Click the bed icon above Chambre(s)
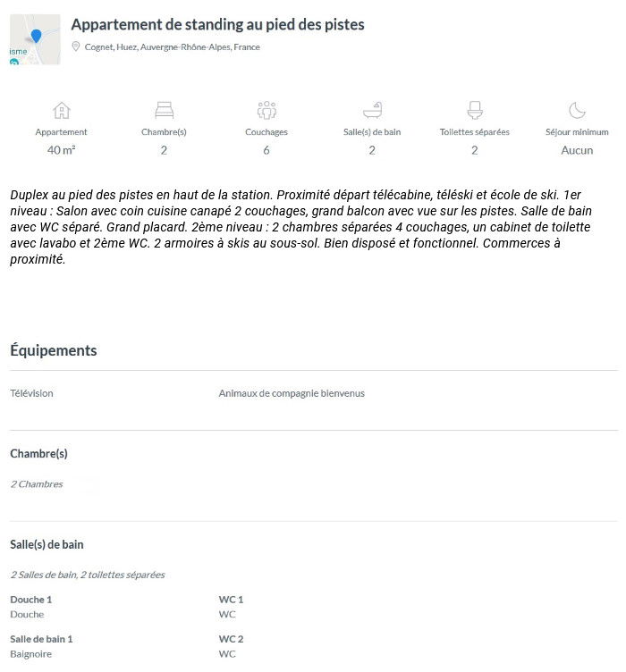Image resolution: width=626 pixels, height=672 pixels. click(x=164, y=111)
